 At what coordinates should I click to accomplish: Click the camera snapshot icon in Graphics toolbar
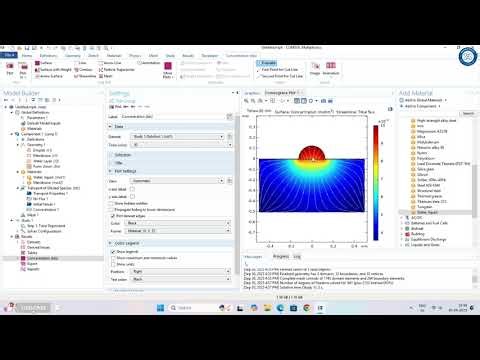pyautogui.click(x=323, y=101)
